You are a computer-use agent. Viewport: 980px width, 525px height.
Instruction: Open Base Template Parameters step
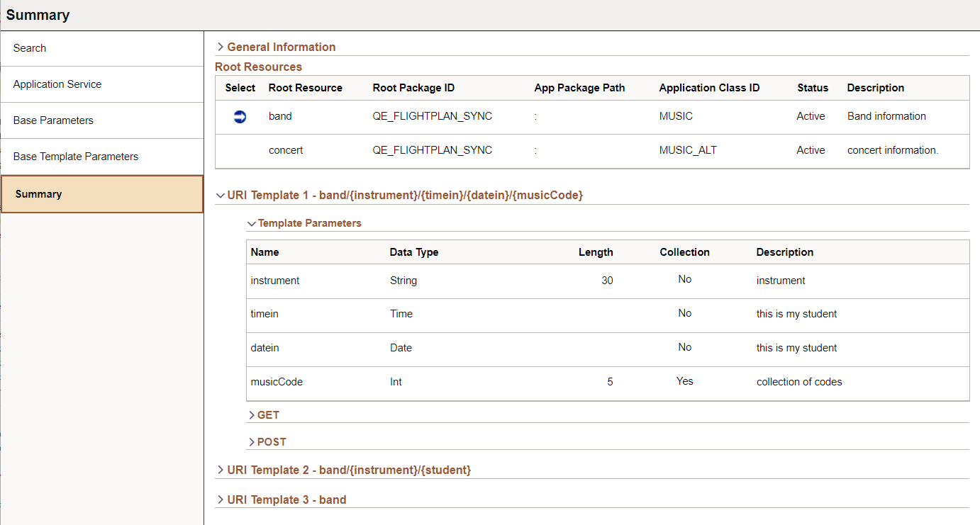[102, 157]
